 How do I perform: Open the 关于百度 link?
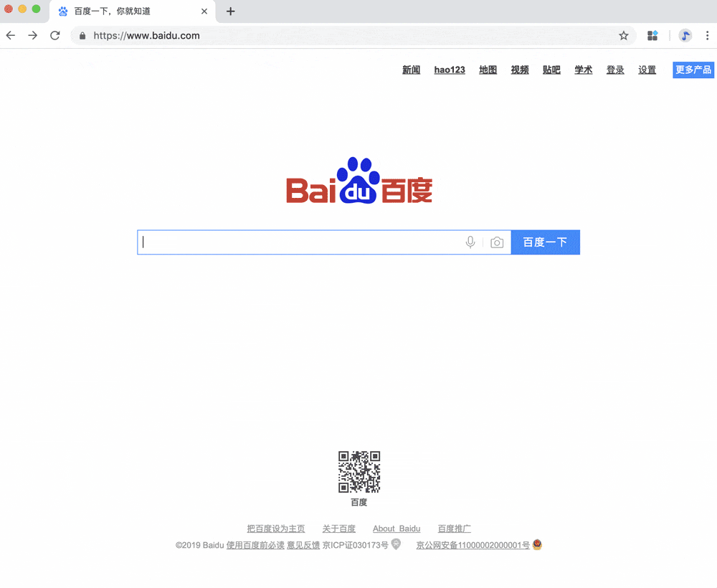pyautogui.click(x=339, y=528)
